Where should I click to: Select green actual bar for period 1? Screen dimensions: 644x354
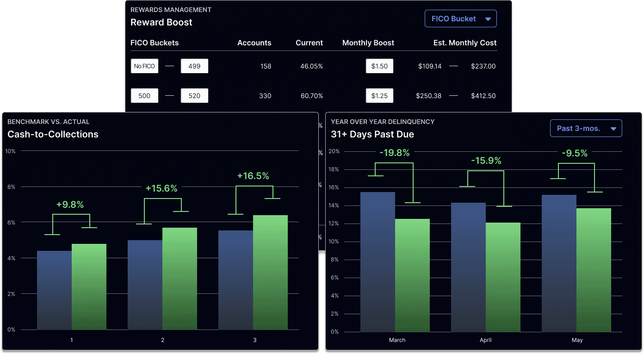[x=89, y=287]
